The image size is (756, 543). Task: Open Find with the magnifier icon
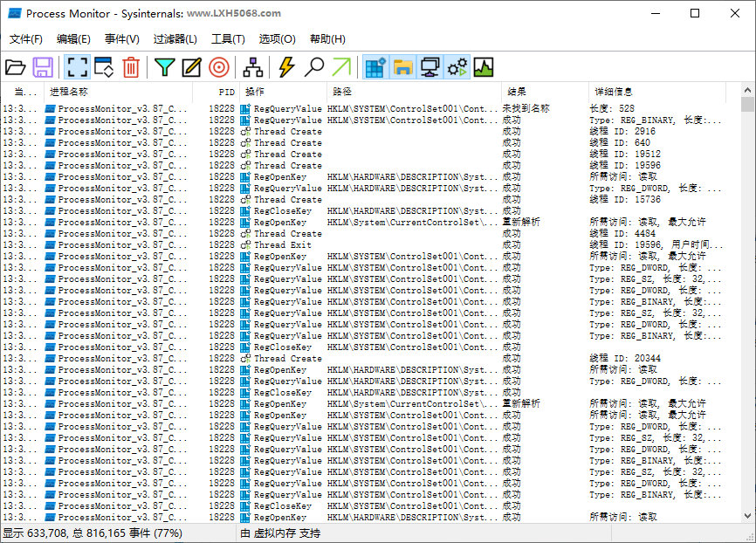(x=314, y=67)
